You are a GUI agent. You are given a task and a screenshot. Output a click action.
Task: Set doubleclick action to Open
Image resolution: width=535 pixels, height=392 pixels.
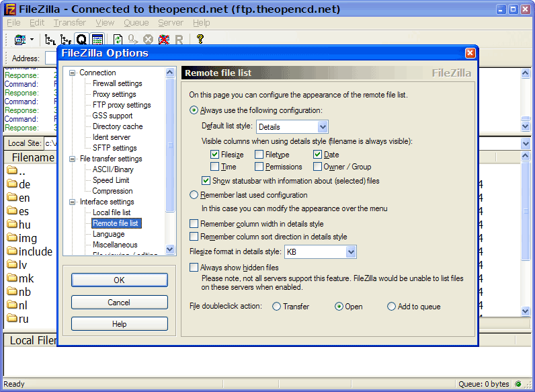tap(339, 307)
